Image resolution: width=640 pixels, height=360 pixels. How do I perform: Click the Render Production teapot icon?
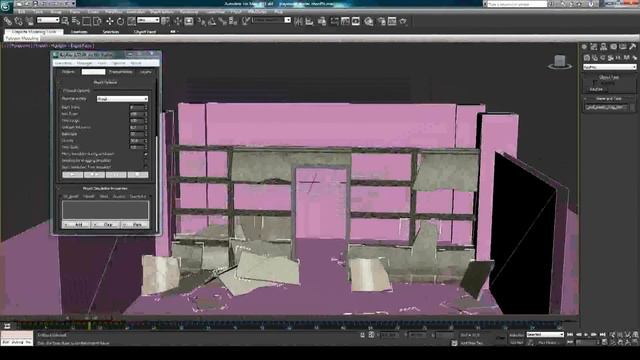[x=403, y=21]
